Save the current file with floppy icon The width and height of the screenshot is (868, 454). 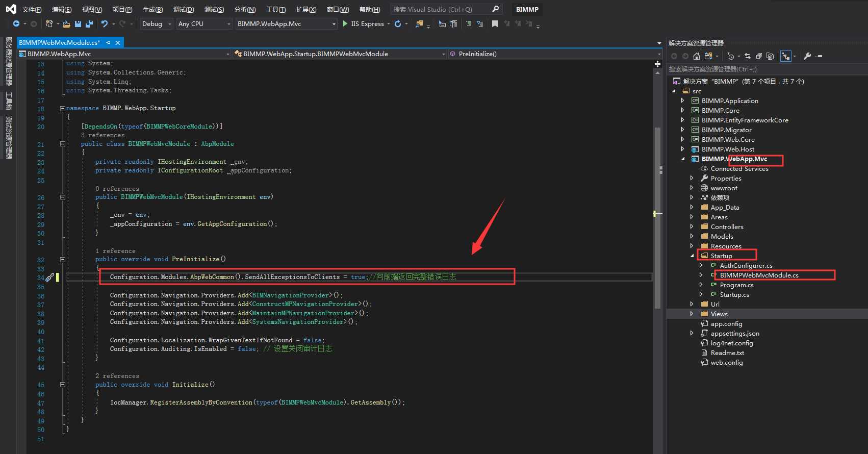tap(78, 23)
